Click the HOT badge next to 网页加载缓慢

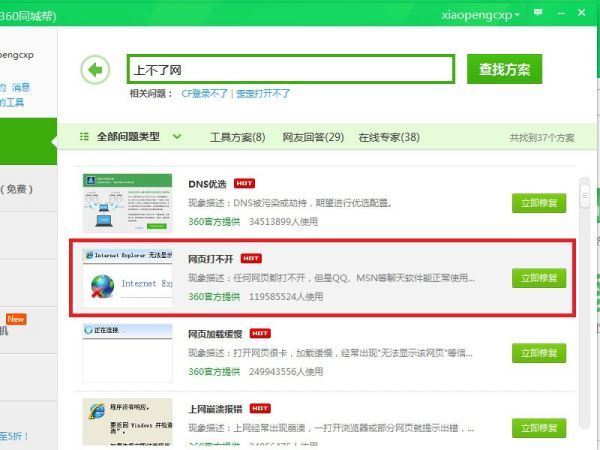260,333
